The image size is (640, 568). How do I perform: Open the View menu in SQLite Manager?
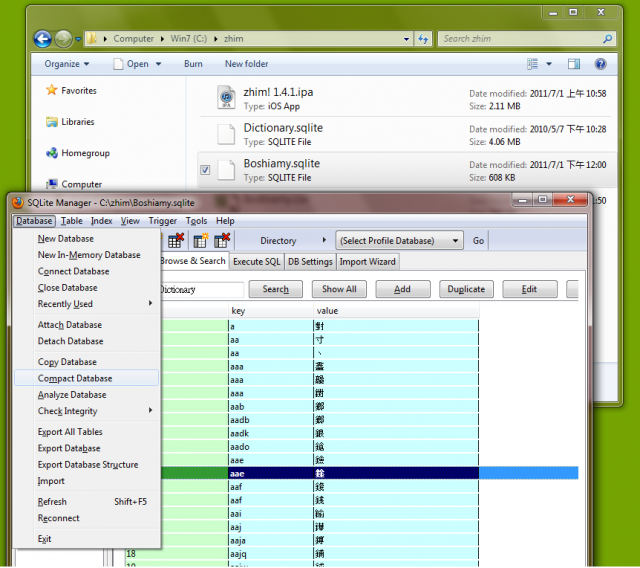click(x=130, y=221)
